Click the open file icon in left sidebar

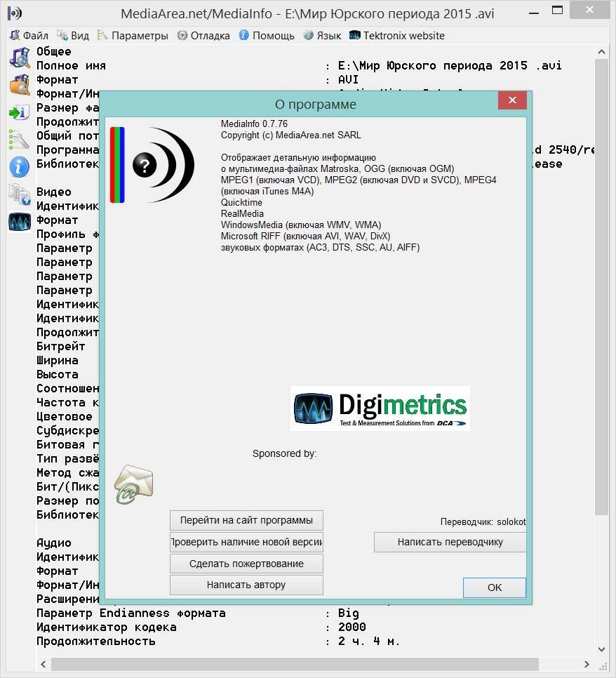coord(20,58)
